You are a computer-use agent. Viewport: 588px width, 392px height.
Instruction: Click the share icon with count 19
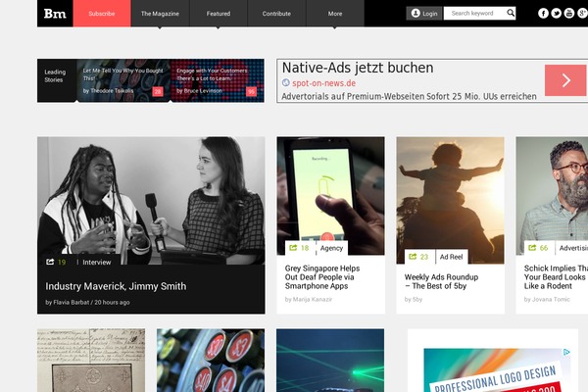click(50, 262)
